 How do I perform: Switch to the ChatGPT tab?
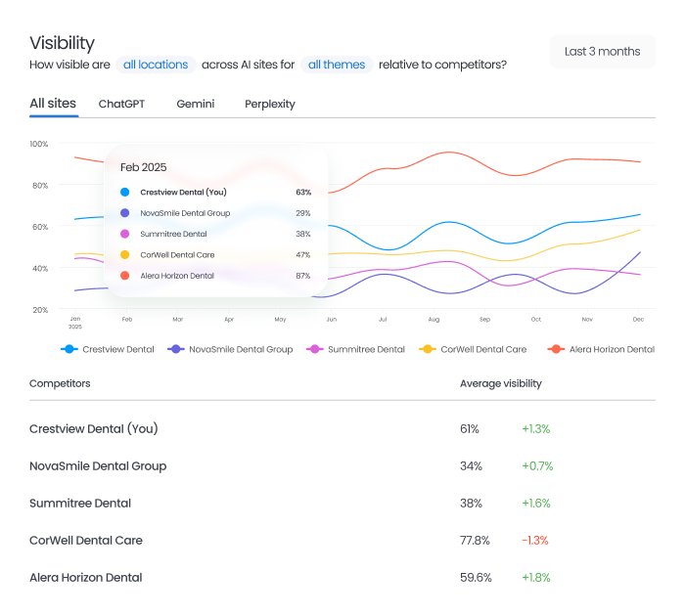click(121, 104)
